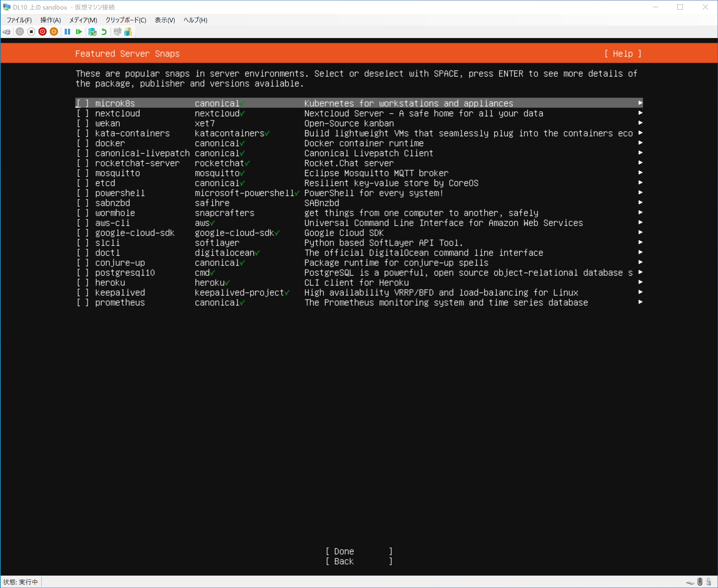Open the メディア(M) menu
The width and height of the screenshot is (718, 588).
click(83, 20)
